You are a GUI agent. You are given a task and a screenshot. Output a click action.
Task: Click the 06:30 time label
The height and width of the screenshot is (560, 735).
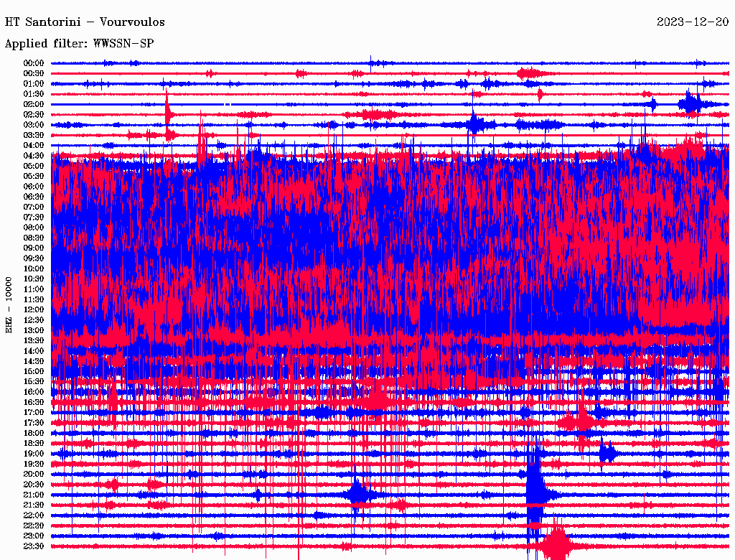click(34, 197)
